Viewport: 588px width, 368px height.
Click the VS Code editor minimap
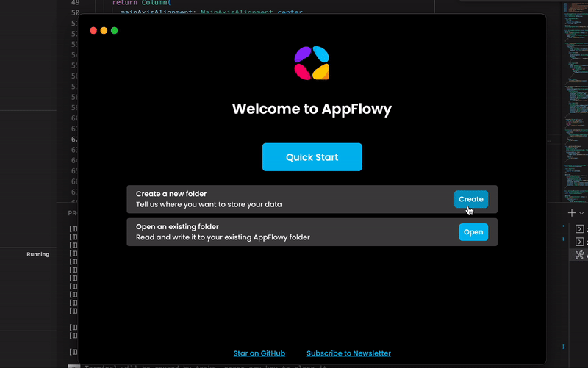[x=576, y=101]
